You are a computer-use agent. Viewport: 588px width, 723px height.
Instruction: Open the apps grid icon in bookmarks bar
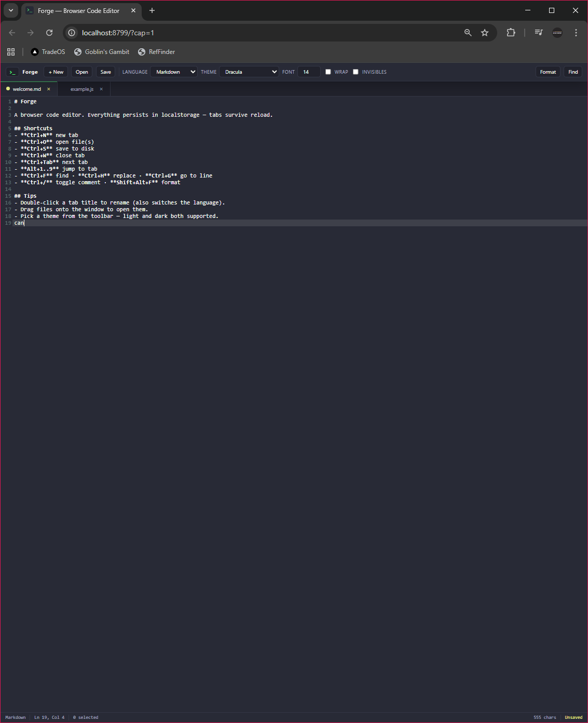click(x=11, y=52)
